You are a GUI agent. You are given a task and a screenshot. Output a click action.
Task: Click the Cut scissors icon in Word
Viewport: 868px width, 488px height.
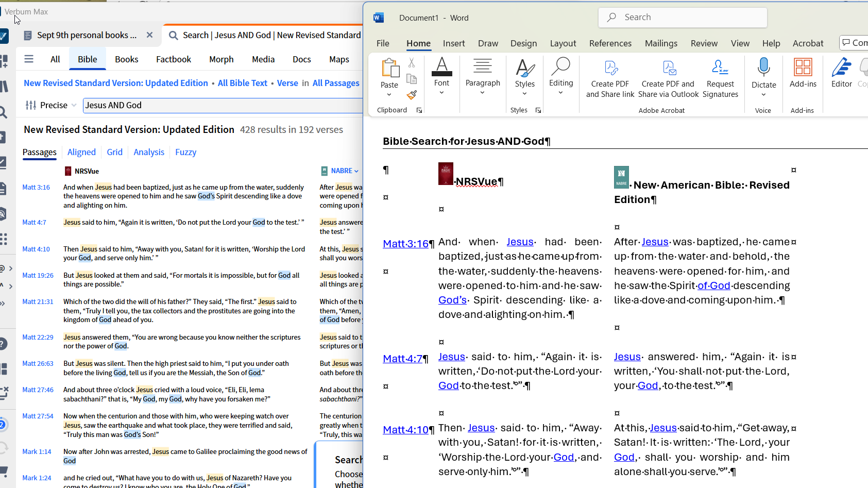(x=412, y=63)
